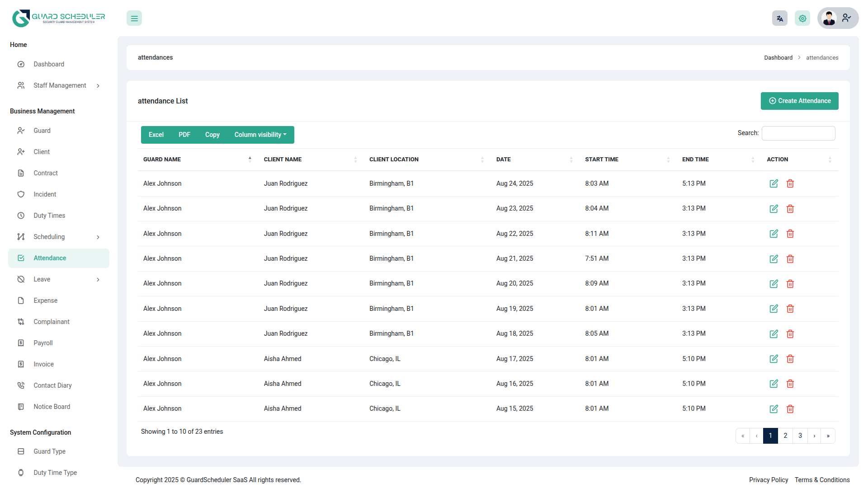Click edit icon for Aug 24, 2025 attendance

point(774,183)
